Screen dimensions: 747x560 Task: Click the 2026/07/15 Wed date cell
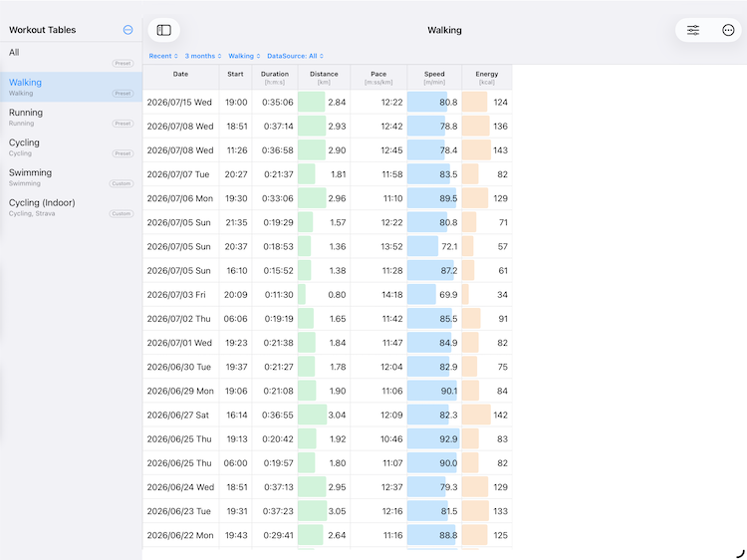pos(179,102)
